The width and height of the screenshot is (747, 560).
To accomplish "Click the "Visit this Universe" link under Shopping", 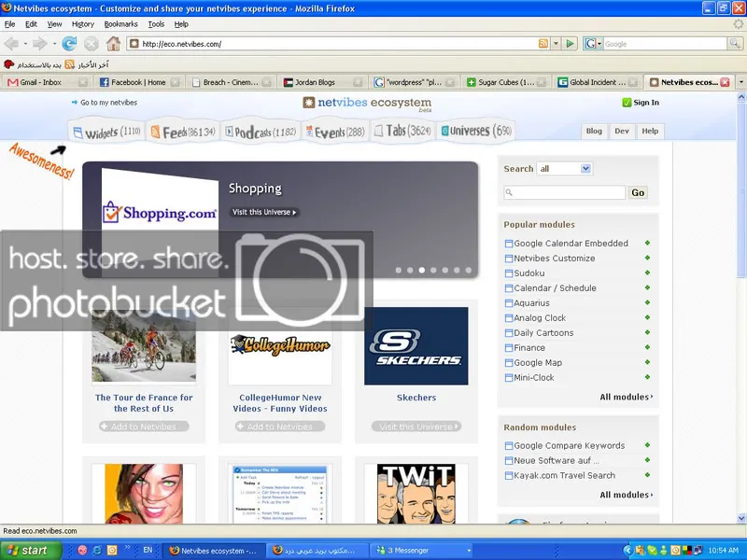I will coord(264,212).
